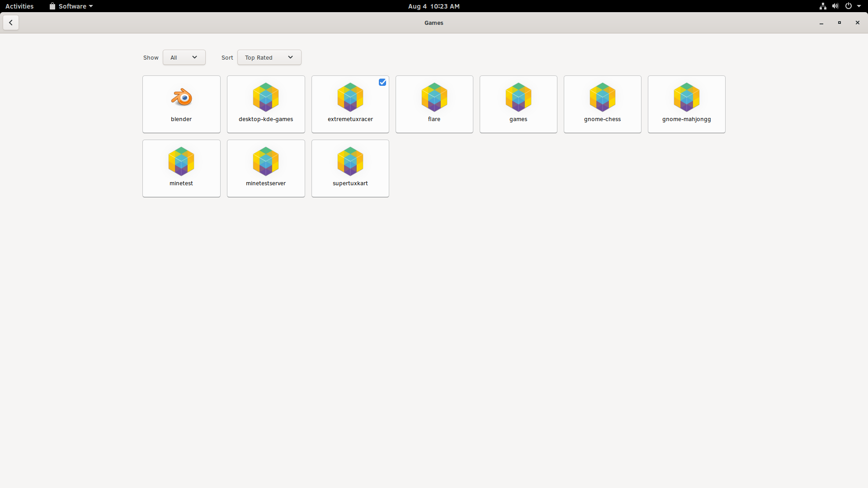
Task: Open the minetestserver cube icon
Action: pyautogui.click(x=266, y=161)
